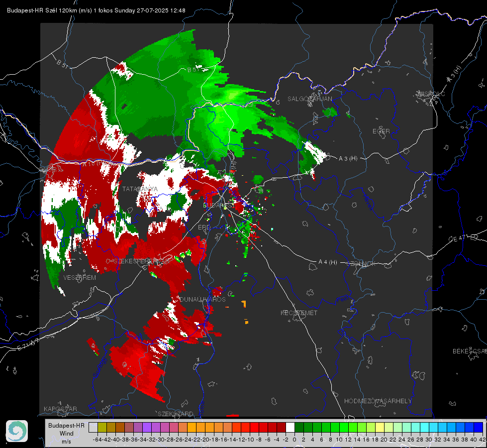Click the SZÉKESFEHÉRVÁR city label
Image resolution: width=487 pixels, height=448 pixels.
(141, 261)
